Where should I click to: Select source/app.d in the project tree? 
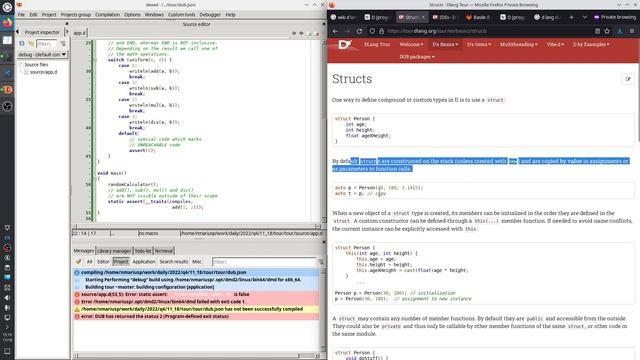(43, 72)
